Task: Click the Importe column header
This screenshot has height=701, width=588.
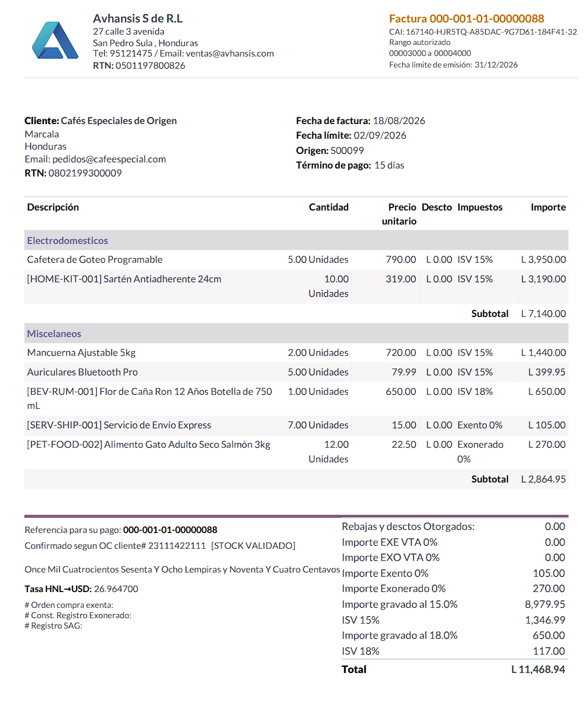Action: (x=548, y=208)
